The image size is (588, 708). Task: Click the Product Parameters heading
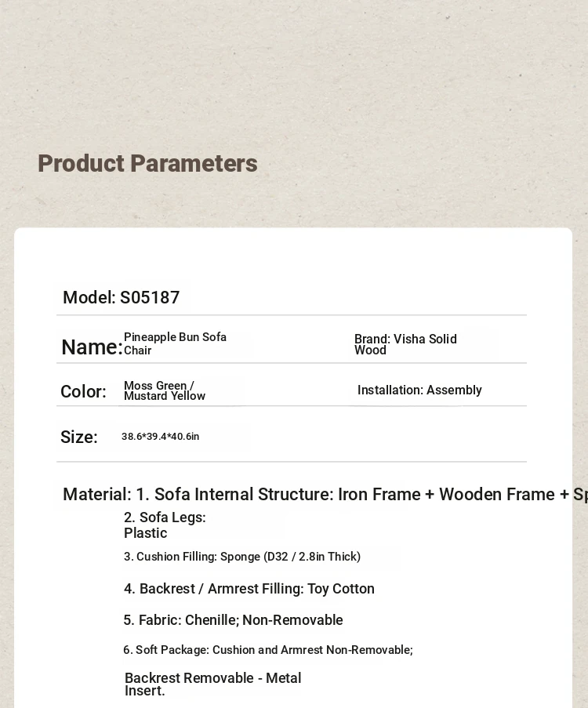[x=147, y=163]
